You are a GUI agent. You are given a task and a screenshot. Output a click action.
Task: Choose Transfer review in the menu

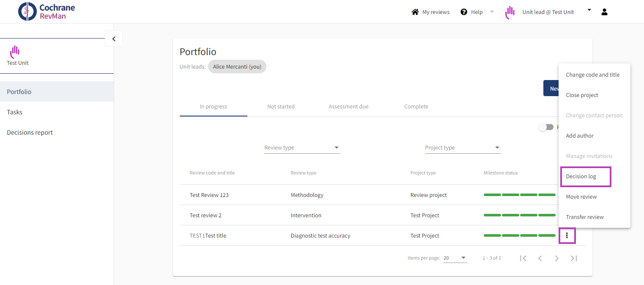(x=585, y=217)
